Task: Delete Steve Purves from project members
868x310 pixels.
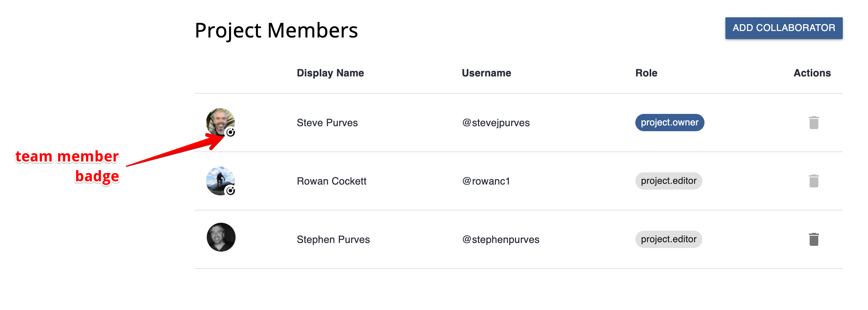Action: tap(814, 123)
